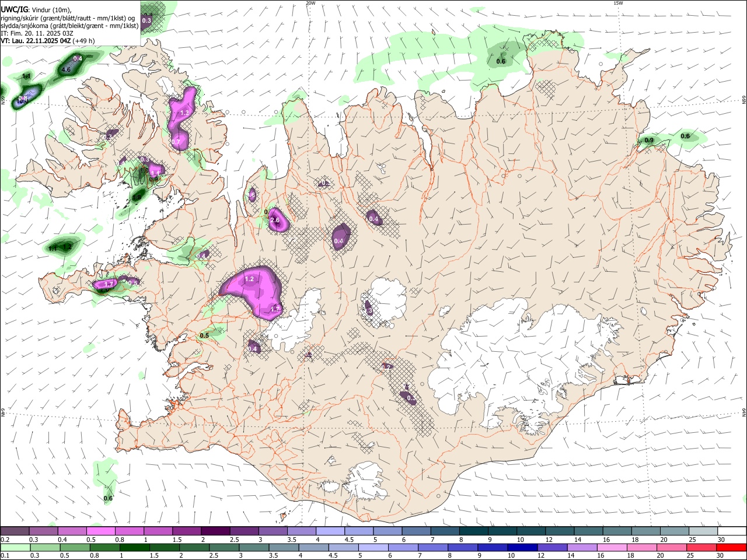Click the '0.6' value north of the north coast
Screen dimensions: 747x560
pyautogui.click(x=501, y=61)
